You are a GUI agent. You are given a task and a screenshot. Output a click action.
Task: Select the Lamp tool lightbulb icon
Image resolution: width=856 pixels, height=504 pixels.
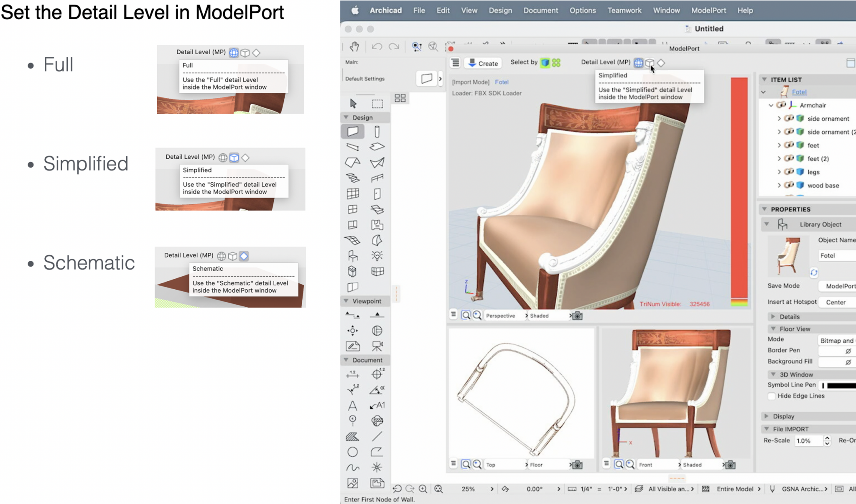pyautogui.click(x=377, y=256)
